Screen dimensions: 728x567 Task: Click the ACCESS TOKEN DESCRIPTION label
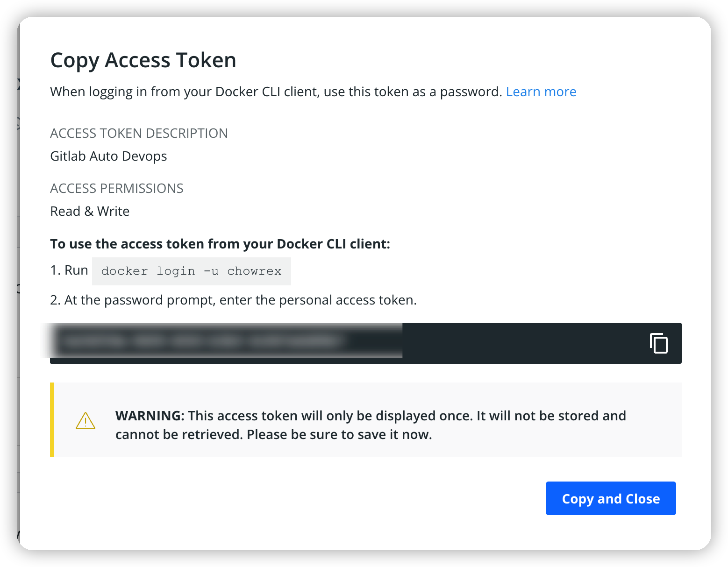(x=139, y=133)
